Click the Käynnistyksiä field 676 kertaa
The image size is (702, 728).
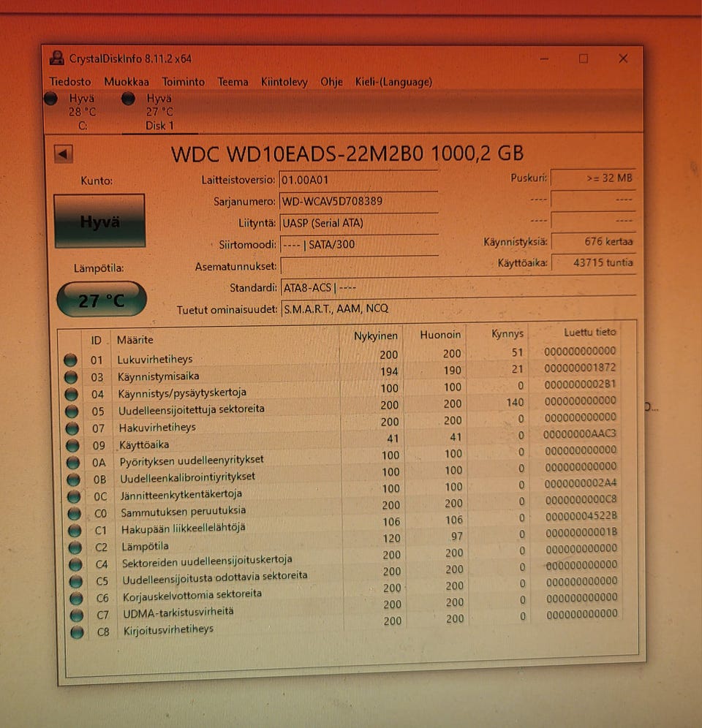(593, 241)
